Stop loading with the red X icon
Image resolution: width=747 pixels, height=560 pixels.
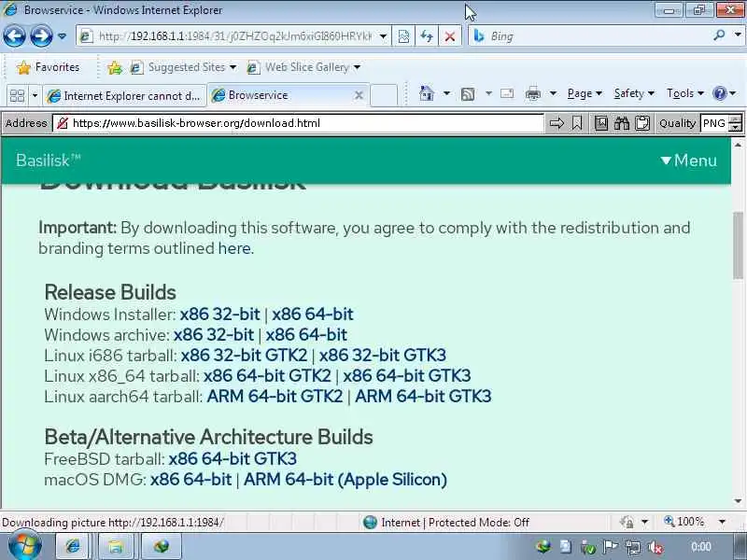[450, 36]
